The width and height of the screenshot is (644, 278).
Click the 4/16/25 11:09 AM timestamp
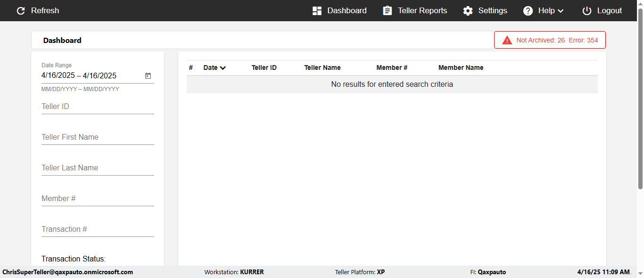click(604, 272)
